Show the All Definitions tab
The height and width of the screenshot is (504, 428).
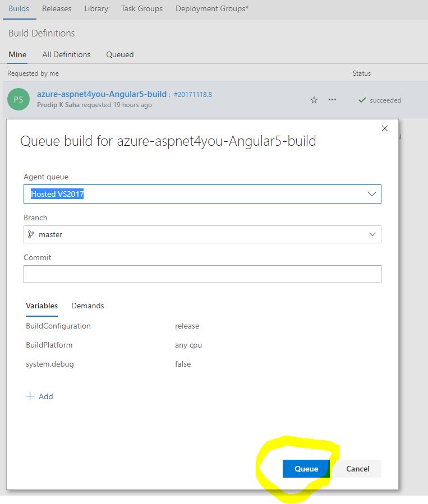(x=66, y=54)
